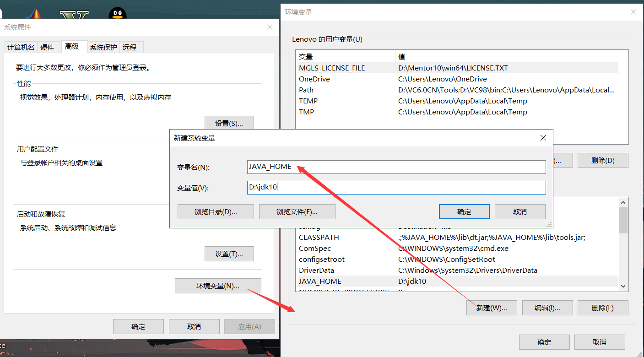Select the Path user variable row
Screen dimensions: 644x357
457,90
